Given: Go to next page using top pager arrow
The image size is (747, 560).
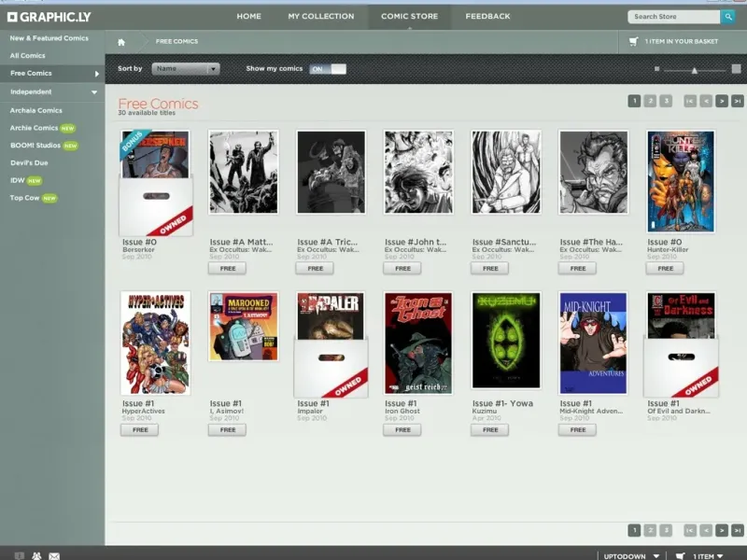Looking at the screenshot, I should point(722,101).
